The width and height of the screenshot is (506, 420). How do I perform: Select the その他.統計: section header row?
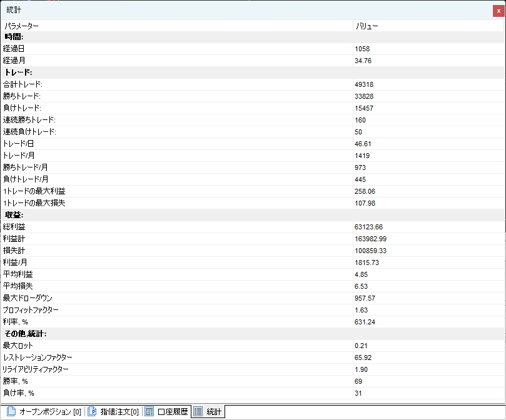pyautogui.click(x=25, y=334)
